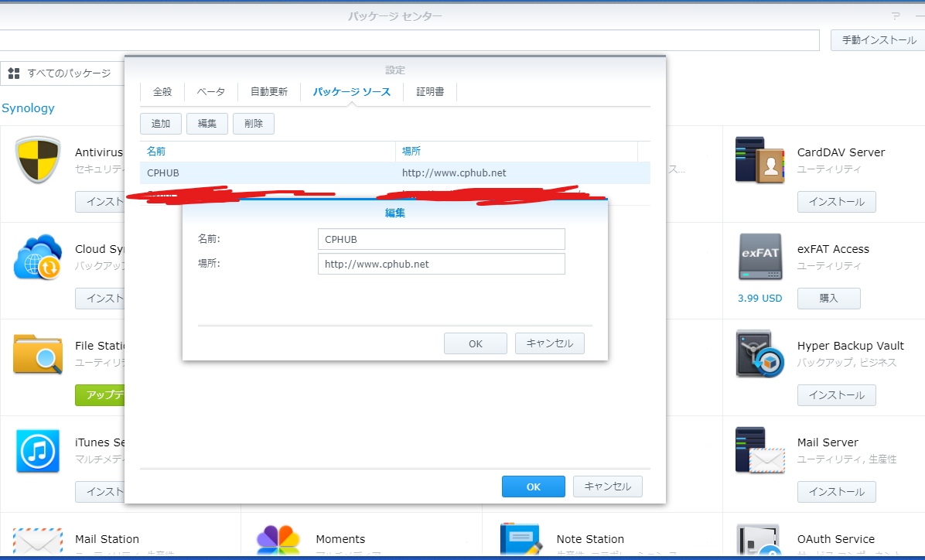Click the blue OK in settings dialog
925x560 pixels.
click(x=534, y=487)
